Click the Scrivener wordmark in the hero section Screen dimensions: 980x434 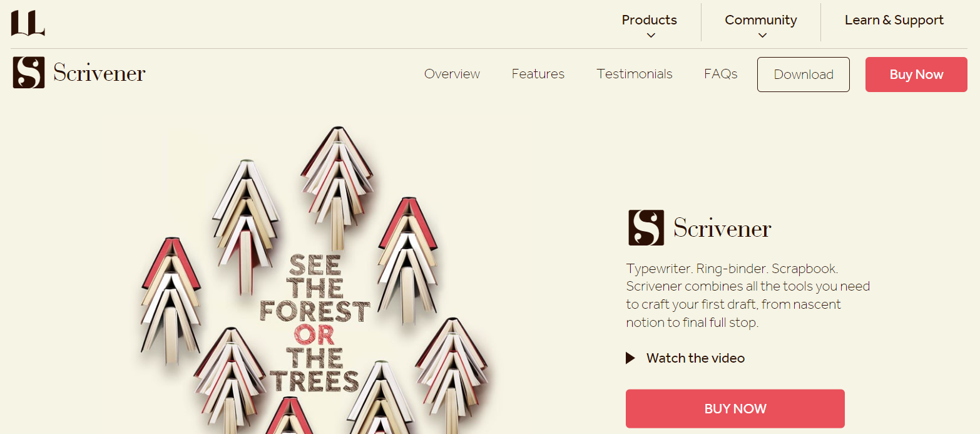click(722, 228)
